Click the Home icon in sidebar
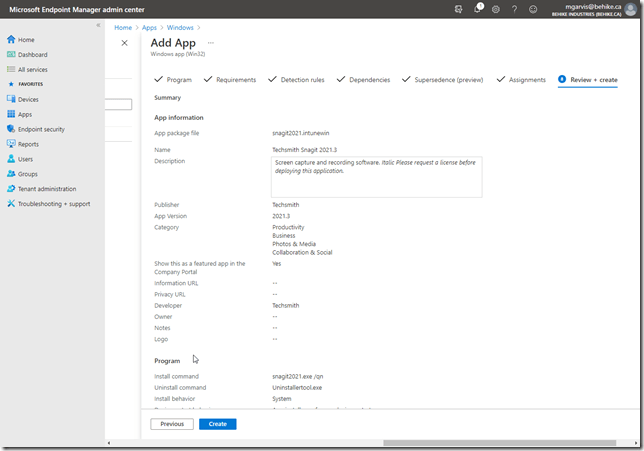644x451 pixels. (10, 40)
